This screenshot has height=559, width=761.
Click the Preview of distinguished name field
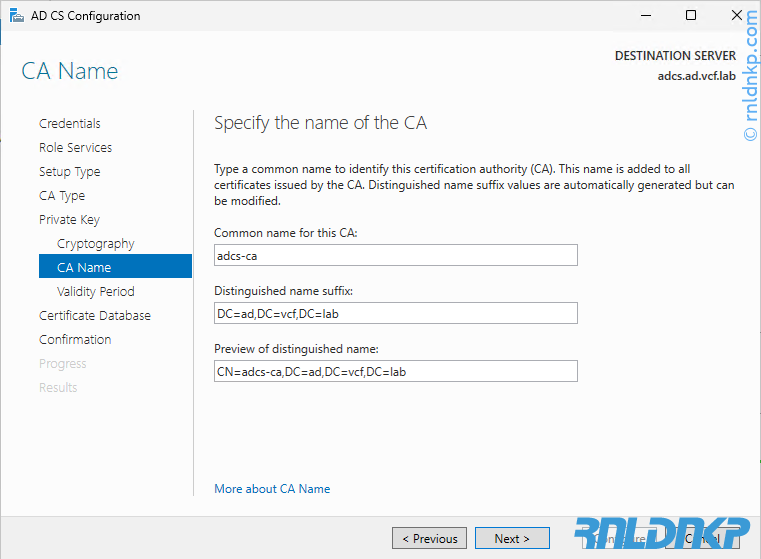(x=396, y=372)
